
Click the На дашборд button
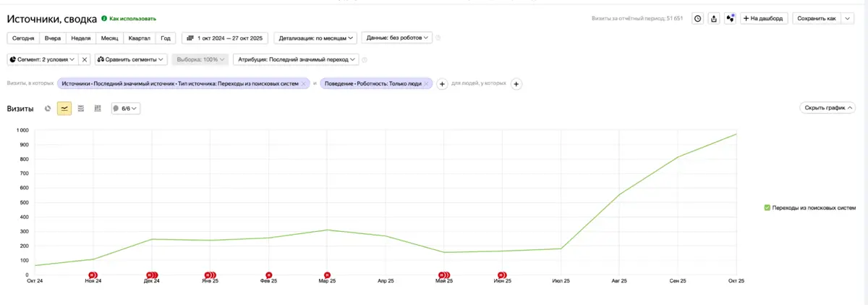764,19
